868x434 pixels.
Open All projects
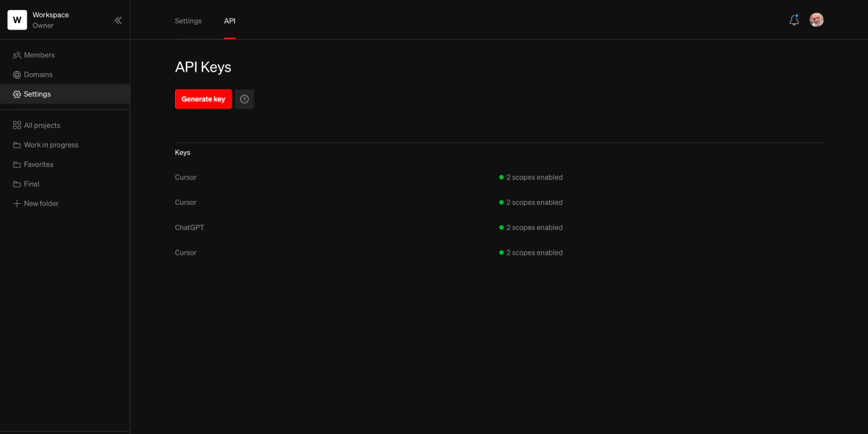coord(65,125)
